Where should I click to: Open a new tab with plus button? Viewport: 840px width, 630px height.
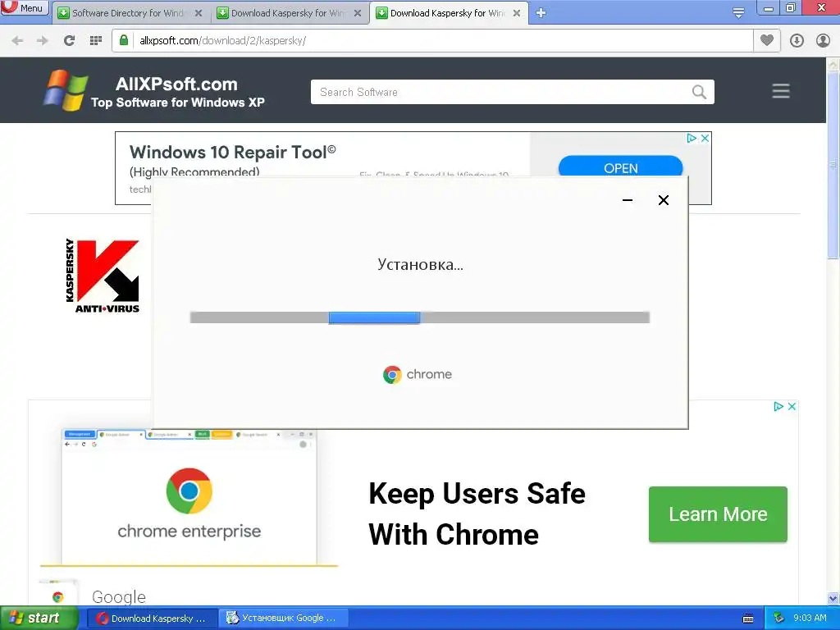click(541, 13)
